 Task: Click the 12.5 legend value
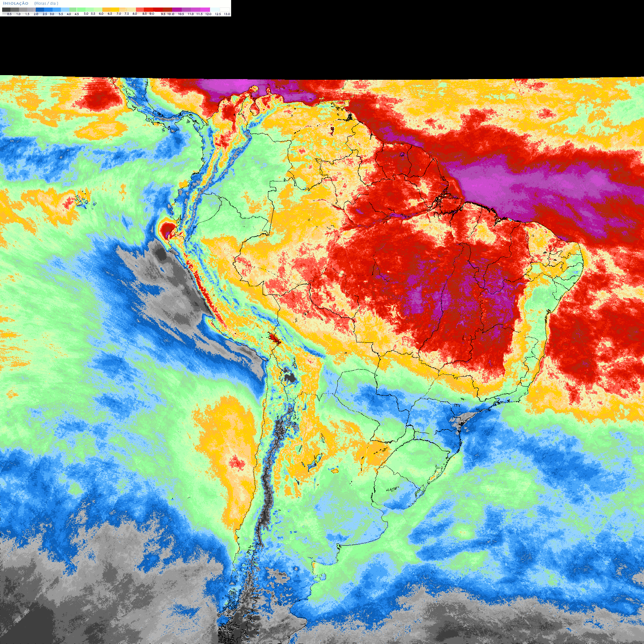click(218, 14)
